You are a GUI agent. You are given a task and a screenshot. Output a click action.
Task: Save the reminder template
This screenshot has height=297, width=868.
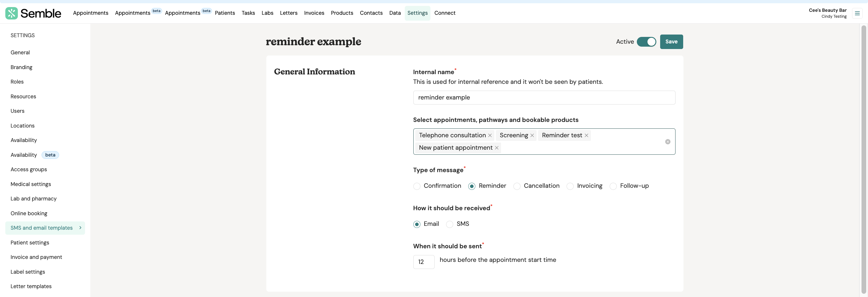[671, 42]
